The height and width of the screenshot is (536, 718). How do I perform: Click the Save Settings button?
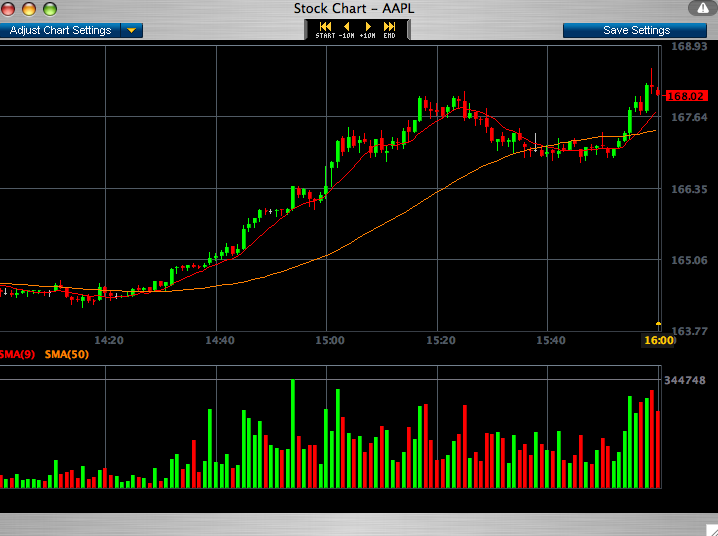coord(635,31)
